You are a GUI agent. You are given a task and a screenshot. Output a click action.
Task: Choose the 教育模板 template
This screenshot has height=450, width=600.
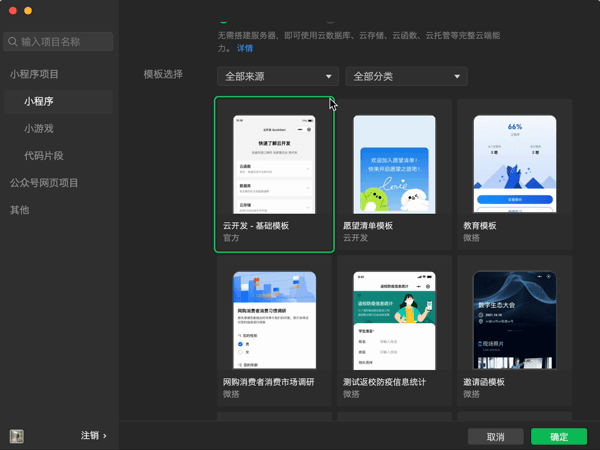(515, 174)
